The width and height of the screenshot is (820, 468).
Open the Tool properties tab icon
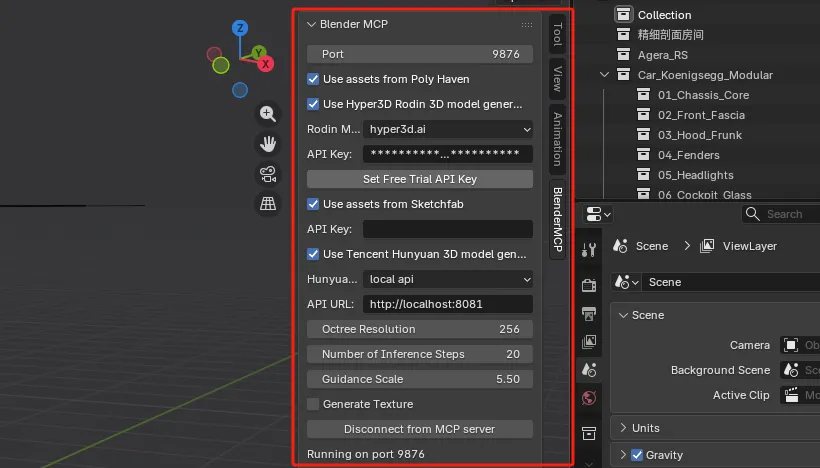[589, 250]
